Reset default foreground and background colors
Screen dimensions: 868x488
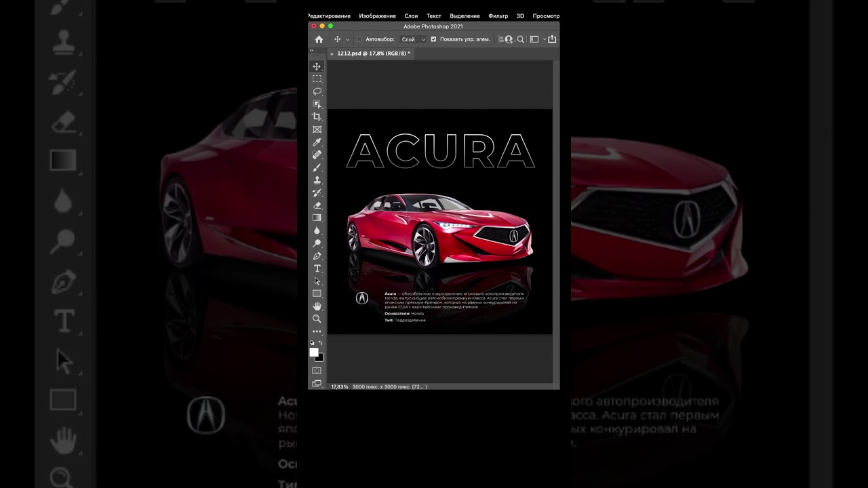click(x=313, y=343)
